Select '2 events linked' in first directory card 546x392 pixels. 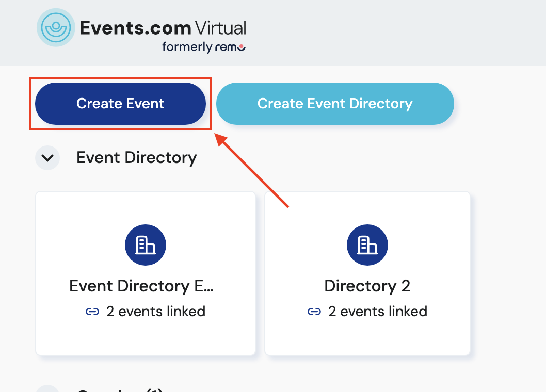pyautogui.click(x=155, y=312)
